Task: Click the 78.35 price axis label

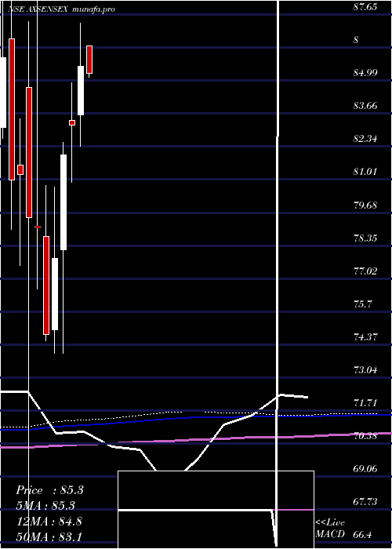Action: (x=365, y=238)
